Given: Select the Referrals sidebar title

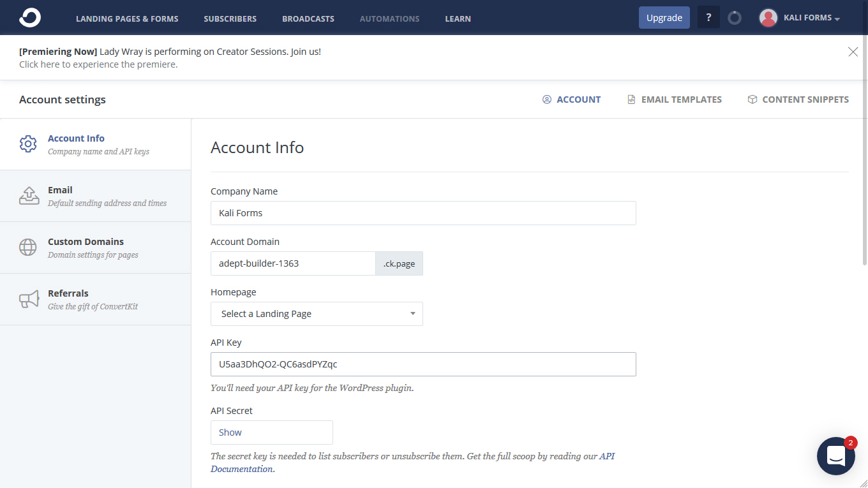Looking at the screenshot, I should point(68,293).
